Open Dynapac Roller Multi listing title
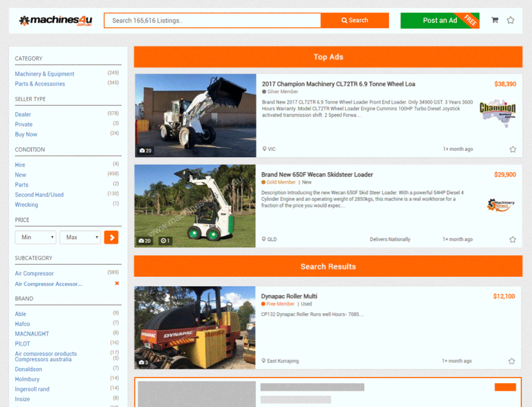The width and height of the screenshot is (532, 407). pos(289,296)
